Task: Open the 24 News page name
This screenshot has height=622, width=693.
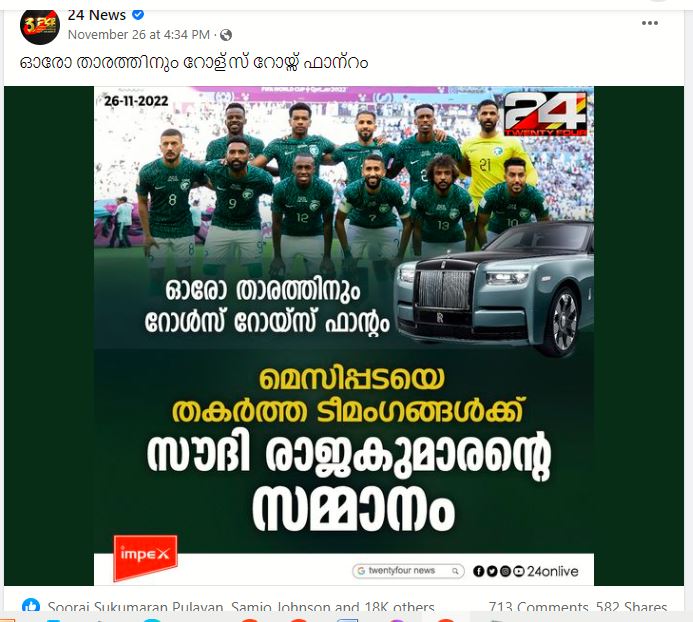Action: point(97,15)
